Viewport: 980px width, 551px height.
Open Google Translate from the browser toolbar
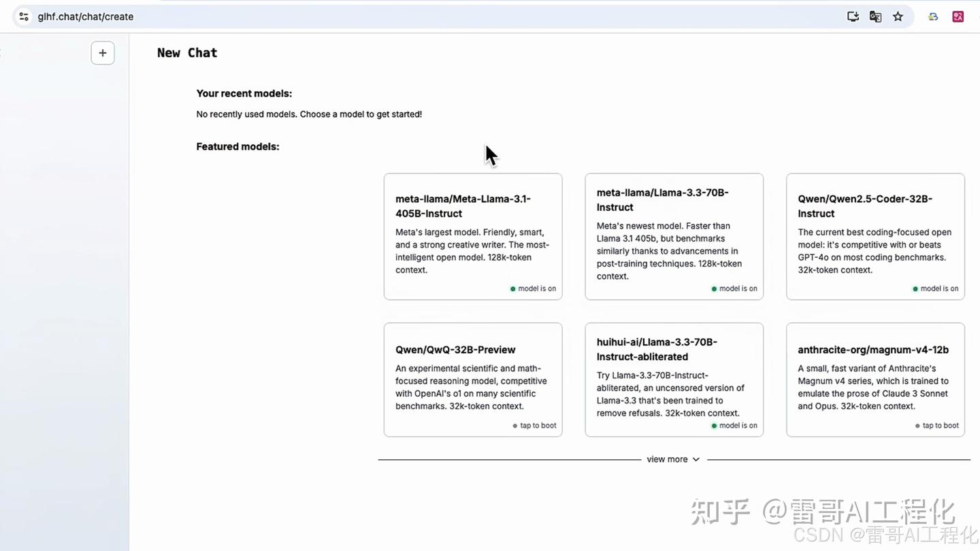[x=875, y=16]
